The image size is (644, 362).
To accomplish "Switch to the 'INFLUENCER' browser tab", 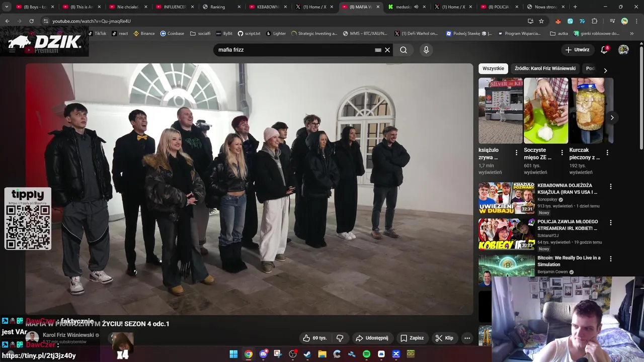I will pos(174,7).
